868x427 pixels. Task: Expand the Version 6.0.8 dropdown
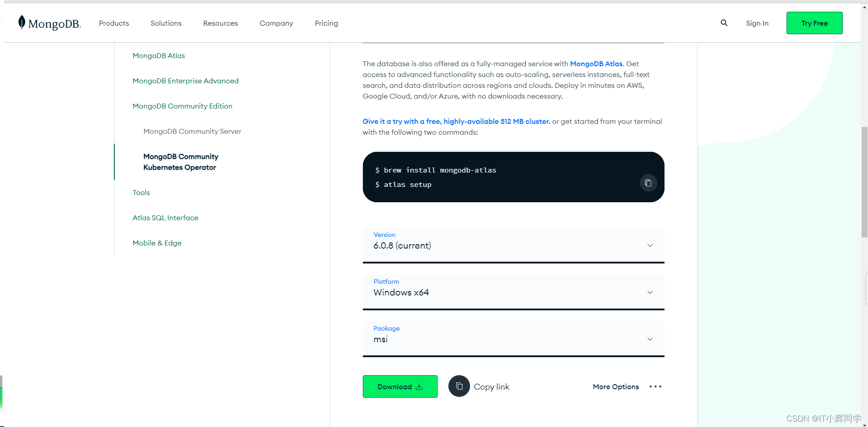(514, 245)
